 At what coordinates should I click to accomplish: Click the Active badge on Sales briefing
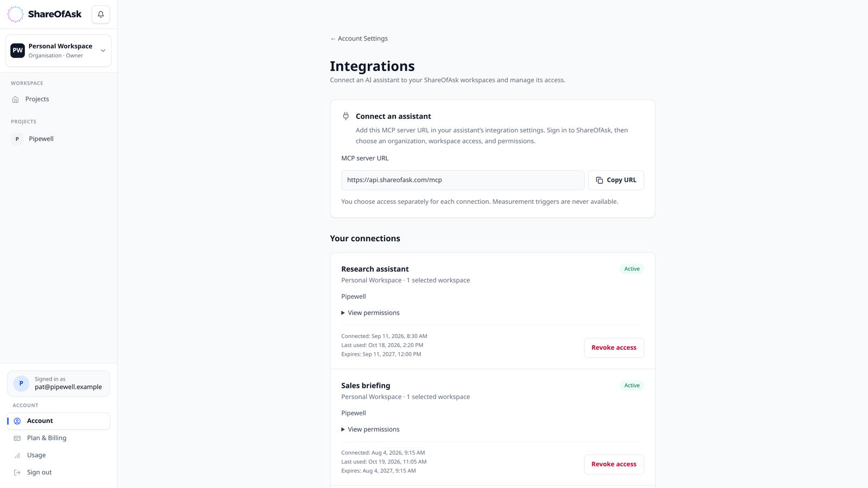coord(632,386)
